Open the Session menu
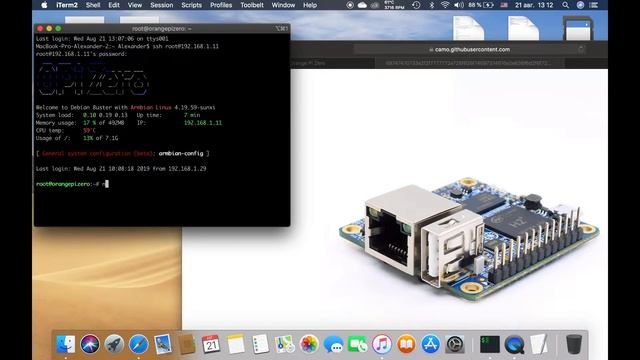 (162, 5)
